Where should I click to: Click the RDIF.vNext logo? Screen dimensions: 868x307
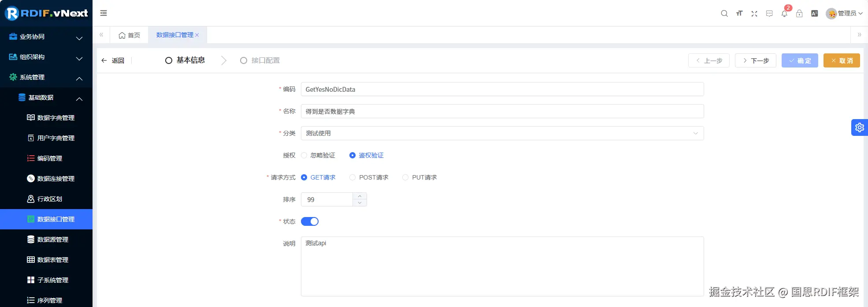coord(46,13)
